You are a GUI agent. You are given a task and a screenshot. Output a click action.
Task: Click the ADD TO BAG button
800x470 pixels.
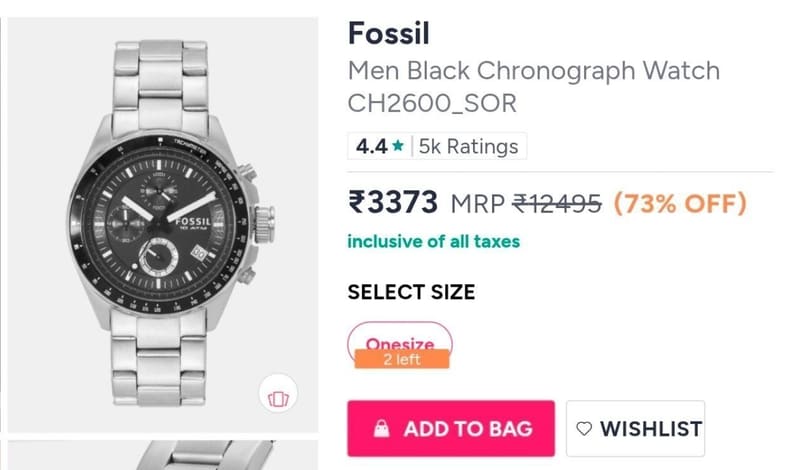pyautogui.click(x=451, y=429)
